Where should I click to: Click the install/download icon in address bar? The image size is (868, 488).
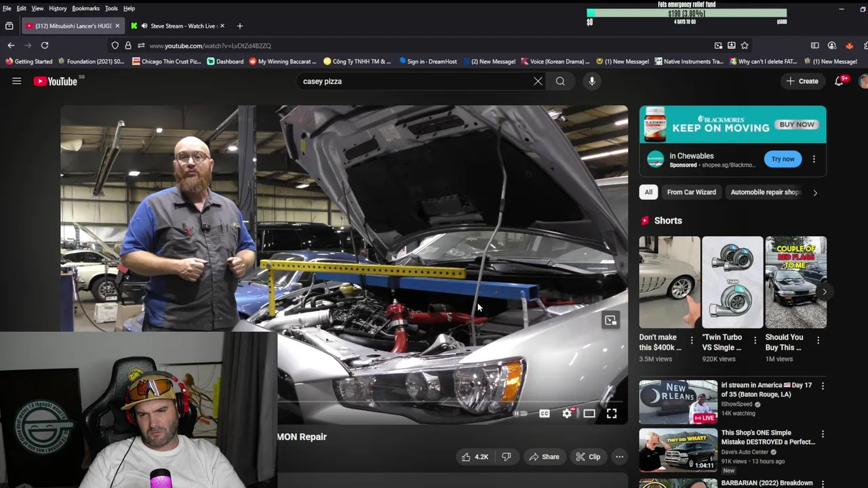pyautogui.click(x=732, y=45)
